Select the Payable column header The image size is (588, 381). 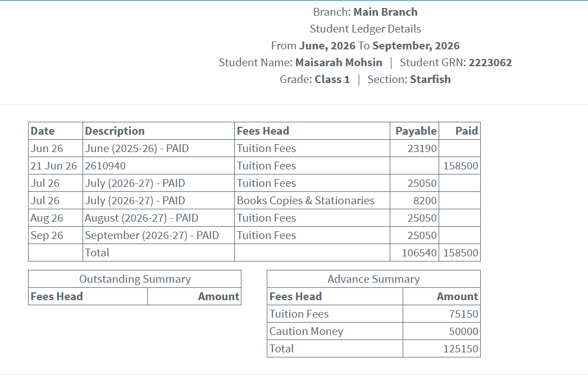point(416,131)
